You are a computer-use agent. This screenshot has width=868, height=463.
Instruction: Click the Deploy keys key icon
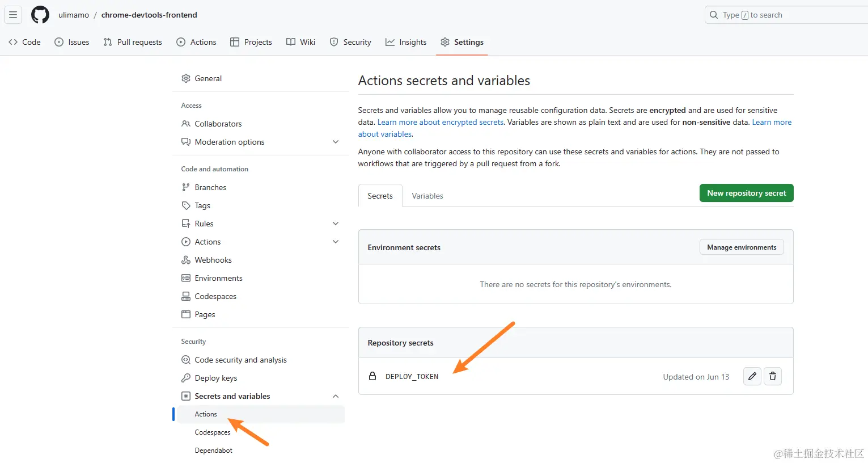pos(186,378)
